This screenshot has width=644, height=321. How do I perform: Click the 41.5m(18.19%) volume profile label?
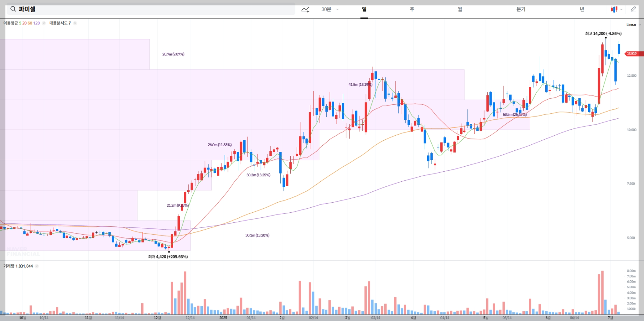(360, 85)
